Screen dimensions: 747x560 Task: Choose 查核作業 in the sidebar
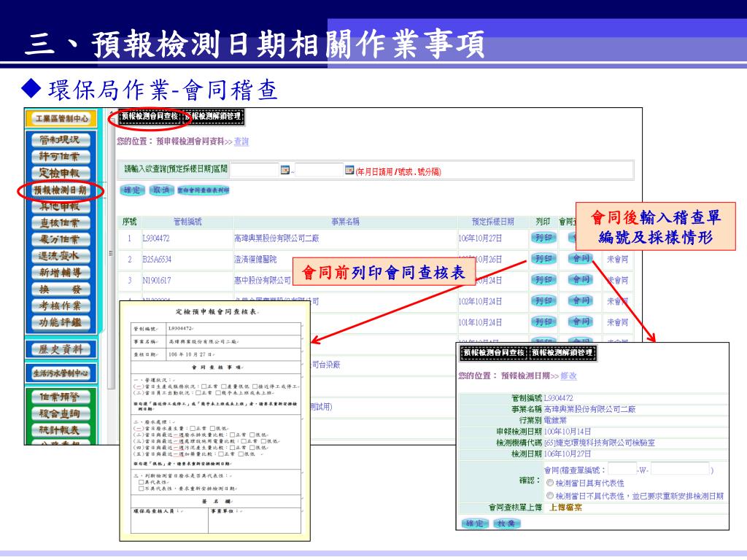point(61,223)
